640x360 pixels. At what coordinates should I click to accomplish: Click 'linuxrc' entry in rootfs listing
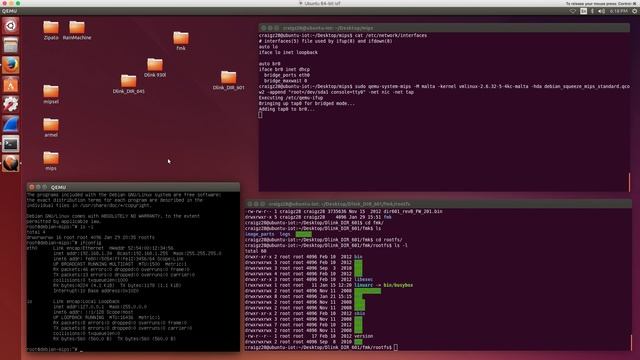point(364,285)
